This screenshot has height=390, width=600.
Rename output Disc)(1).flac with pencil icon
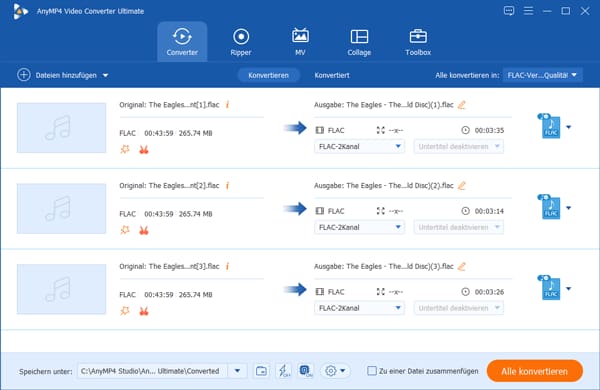pos(462,104)
